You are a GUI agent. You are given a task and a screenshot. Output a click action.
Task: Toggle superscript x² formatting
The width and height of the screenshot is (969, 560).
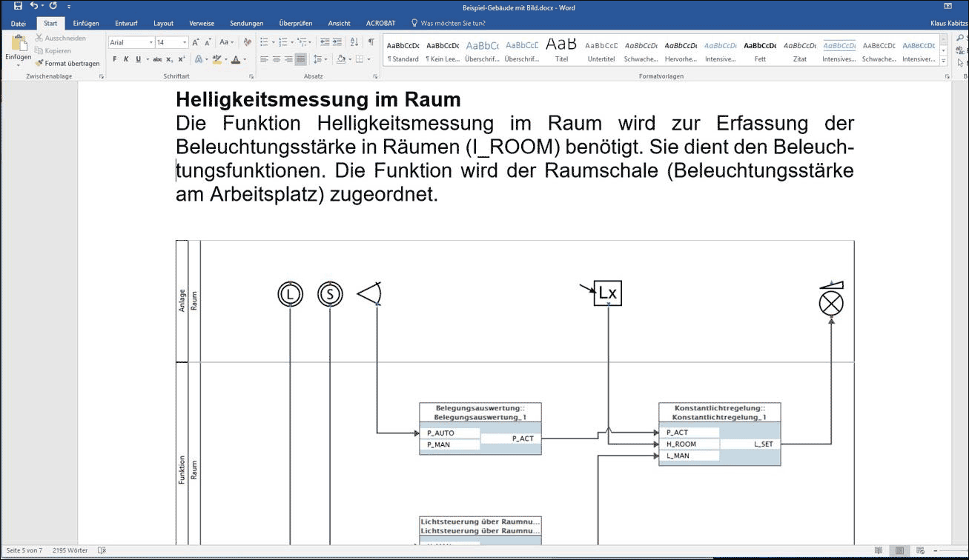(182, 59)
